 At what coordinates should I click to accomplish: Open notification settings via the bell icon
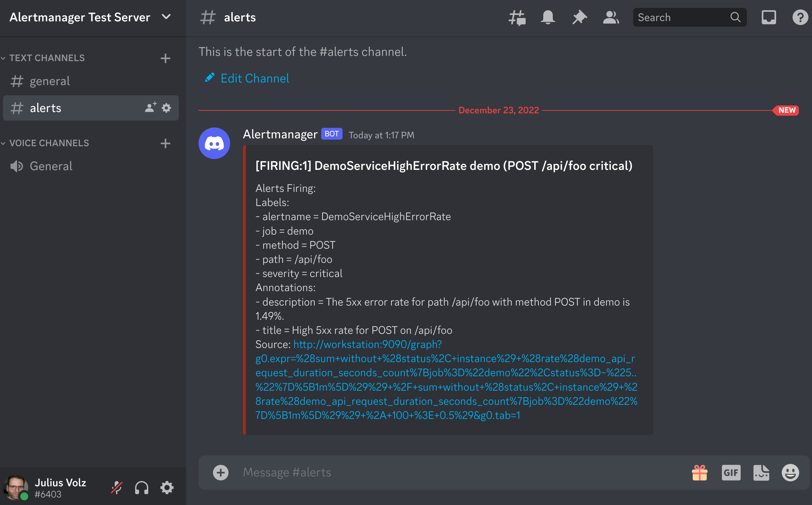click(x=548, y=17)
